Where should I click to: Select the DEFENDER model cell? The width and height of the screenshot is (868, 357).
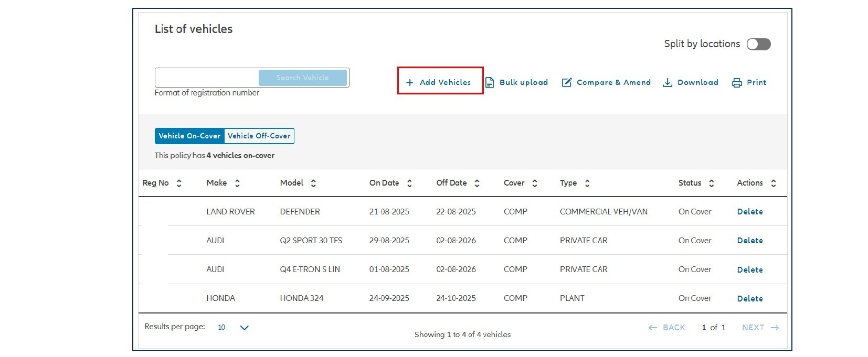coord(300,212)
